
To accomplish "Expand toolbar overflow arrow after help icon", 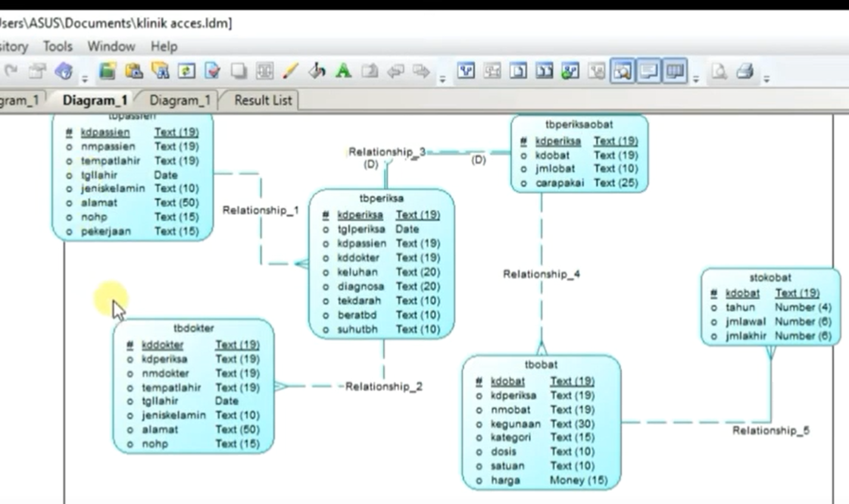I will point(85,79).
